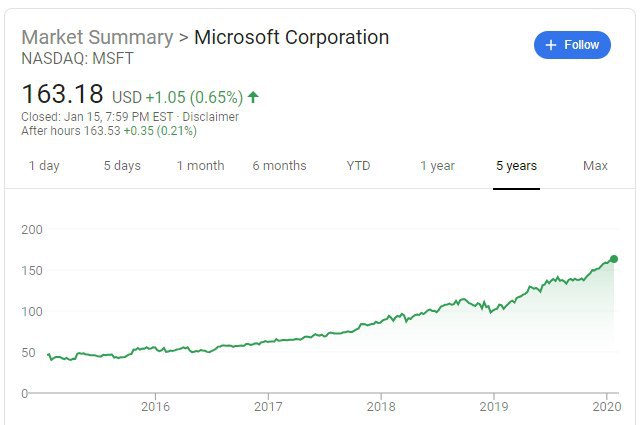
Task: Select the YTD tab
Action: (x=358, y=166)
